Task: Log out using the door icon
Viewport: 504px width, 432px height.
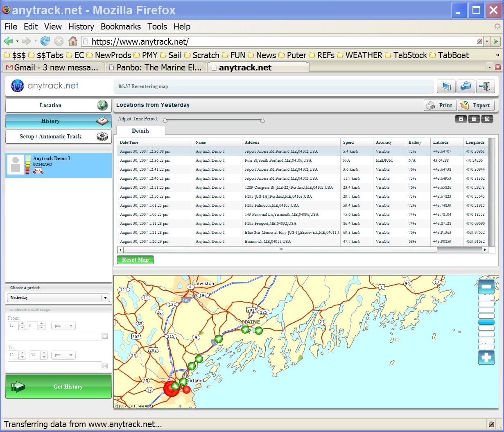Action: [485, 86]
